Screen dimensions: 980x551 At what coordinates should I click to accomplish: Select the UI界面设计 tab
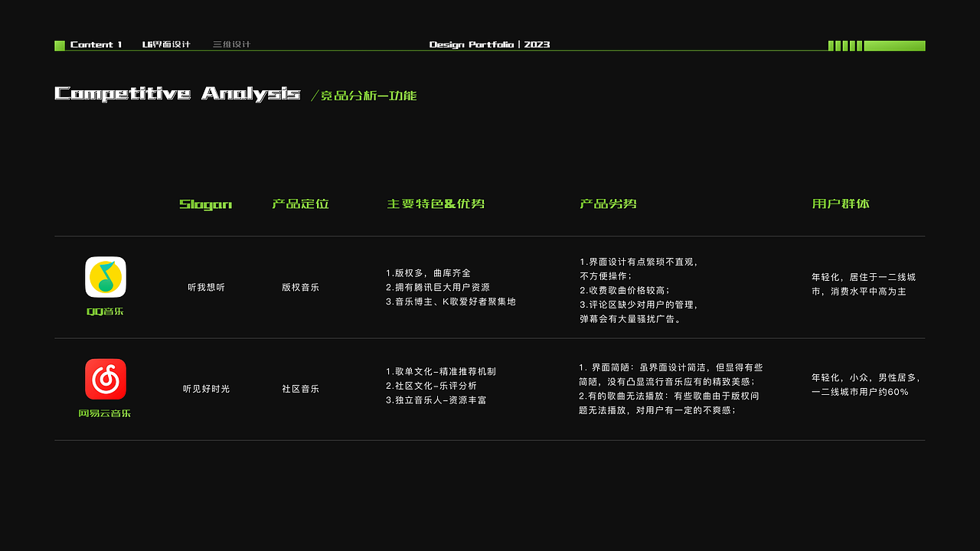point(166,45)
